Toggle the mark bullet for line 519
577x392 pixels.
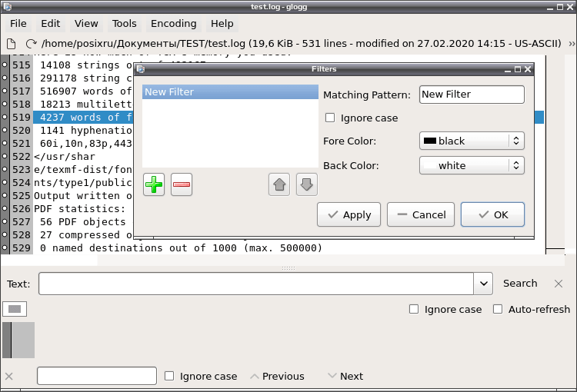(x=5, y=117)
